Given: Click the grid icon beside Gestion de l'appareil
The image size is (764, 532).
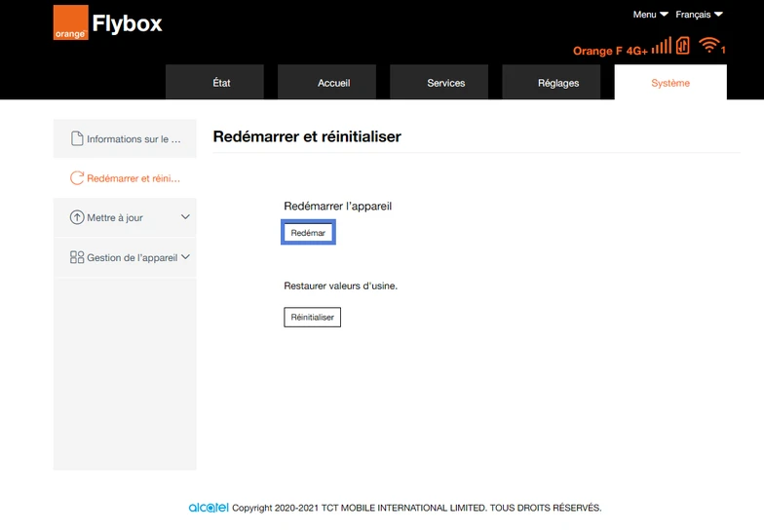Looking at the screenshot, I should 76,257.
